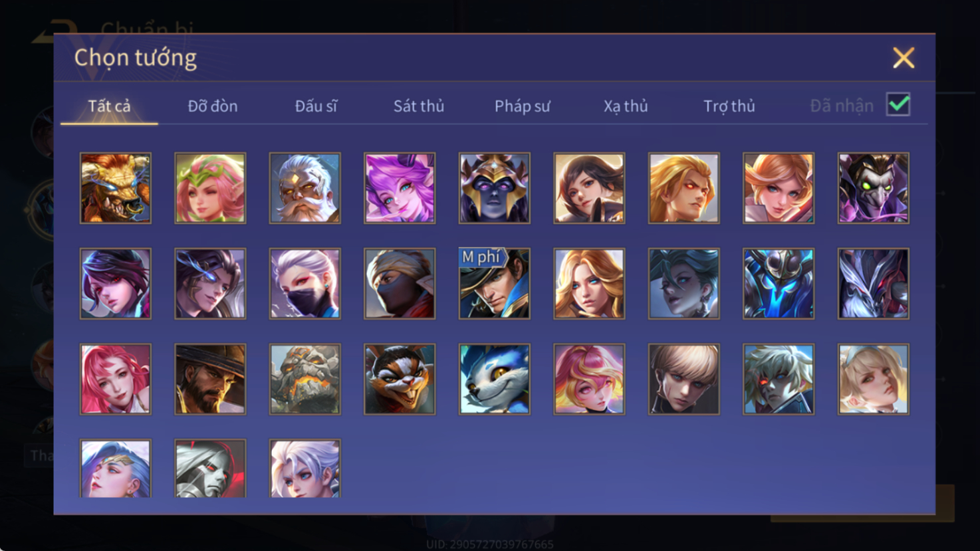
Task: Select the cowboy hat bearded hero
Action: 210,380
